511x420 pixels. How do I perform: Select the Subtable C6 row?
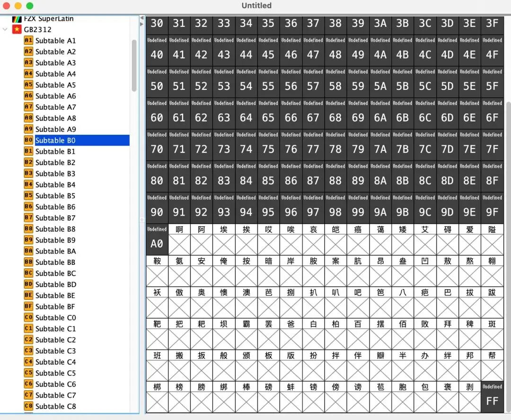click(x=55, y=384)
